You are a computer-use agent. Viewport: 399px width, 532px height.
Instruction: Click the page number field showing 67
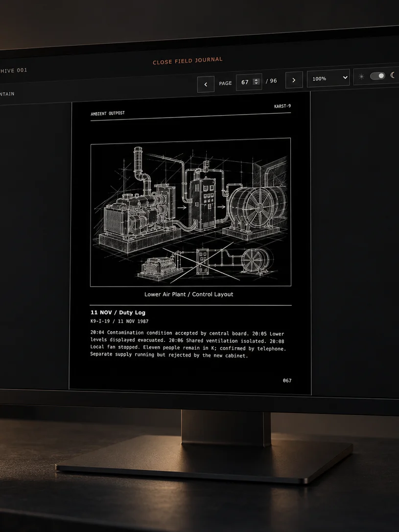pyautogui.click(x=249, y=82)
